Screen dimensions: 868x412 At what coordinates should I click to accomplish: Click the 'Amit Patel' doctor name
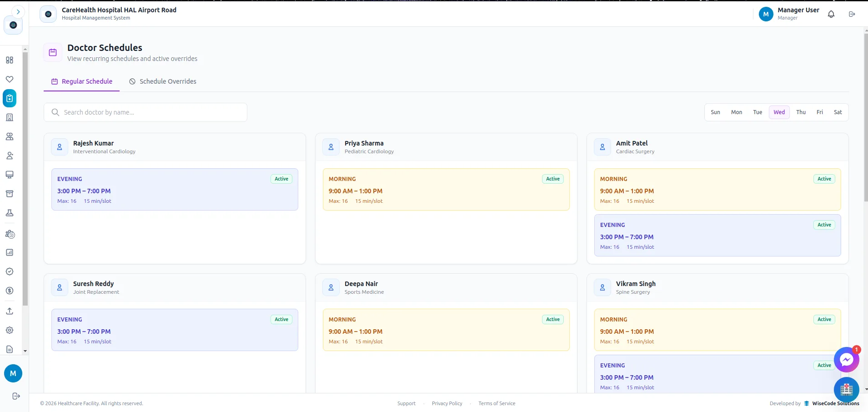tap(632, 143)
